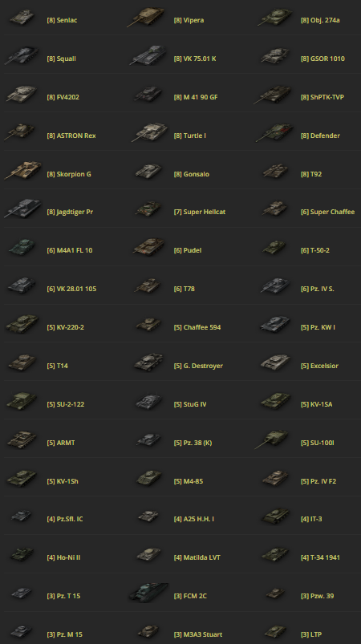The image size is (361, 644).
Task: Click the [7] Super Hellcat label
Action: point(199,212)
